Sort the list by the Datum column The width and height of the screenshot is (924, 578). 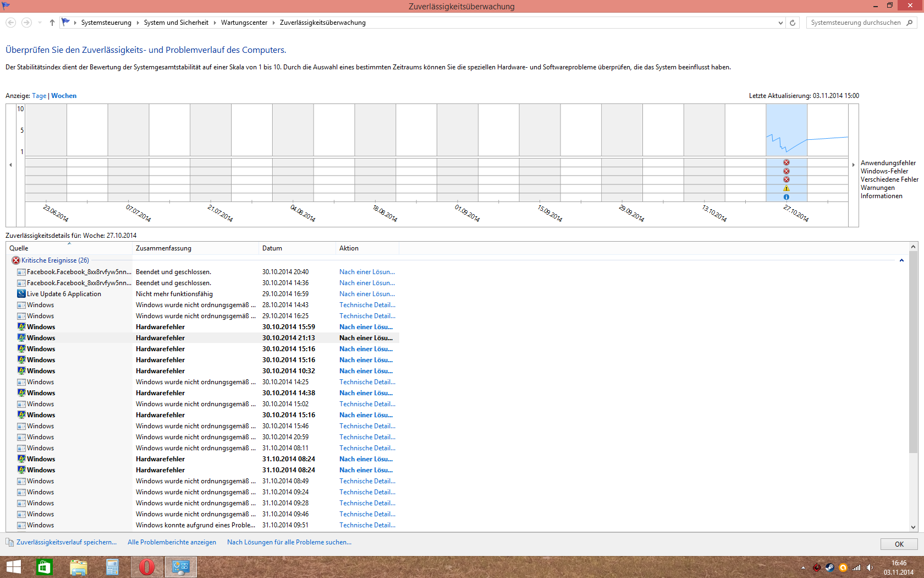click(x=297, y=248)
